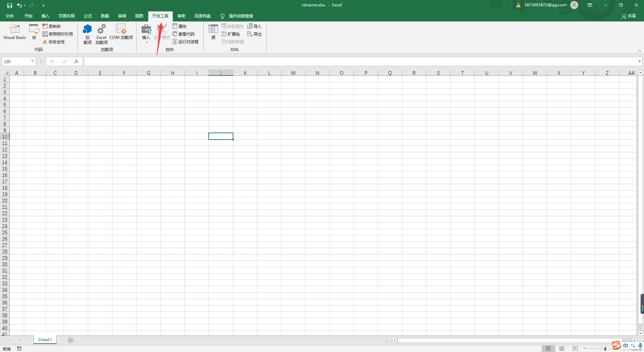Select the Sheet1 tab
This screenshot has width=644, height=352.
click(45, 340)
